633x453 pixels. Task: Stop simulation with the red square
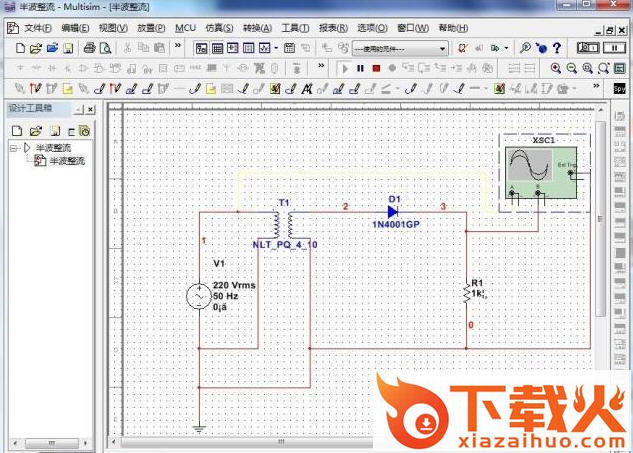point(376,69)
